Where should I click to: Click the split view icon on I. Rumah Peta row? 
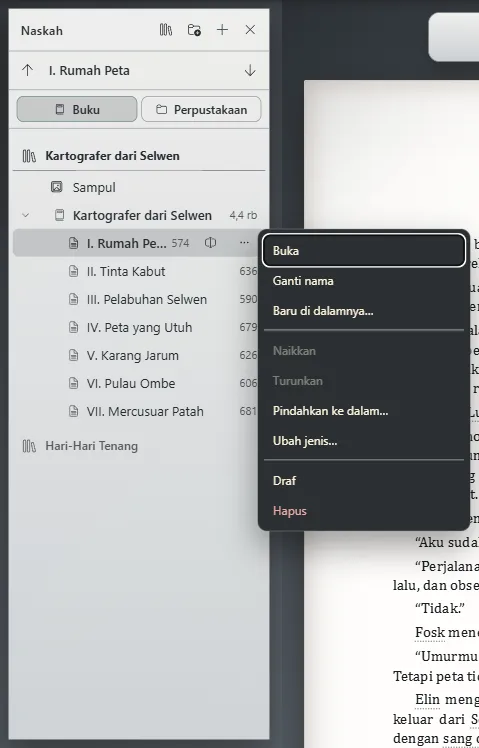210,243
